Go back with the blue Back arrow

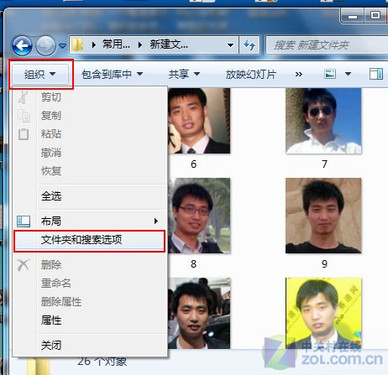click(22, 45)
